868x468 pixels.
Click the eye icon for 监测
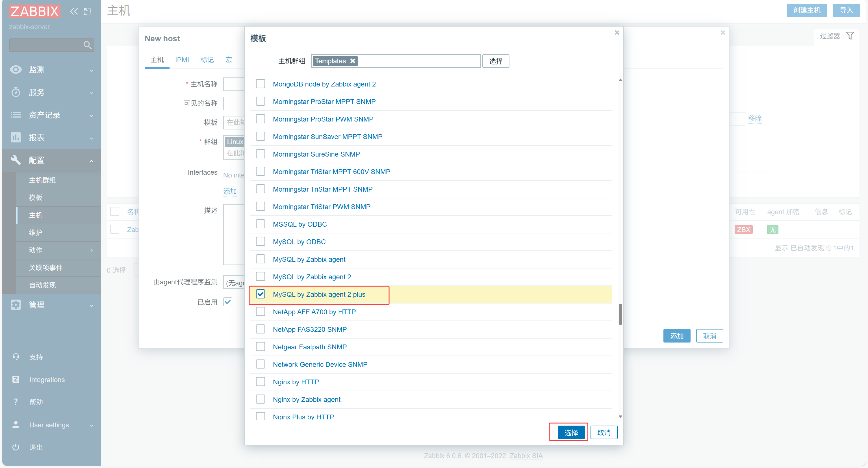[16, 70]
